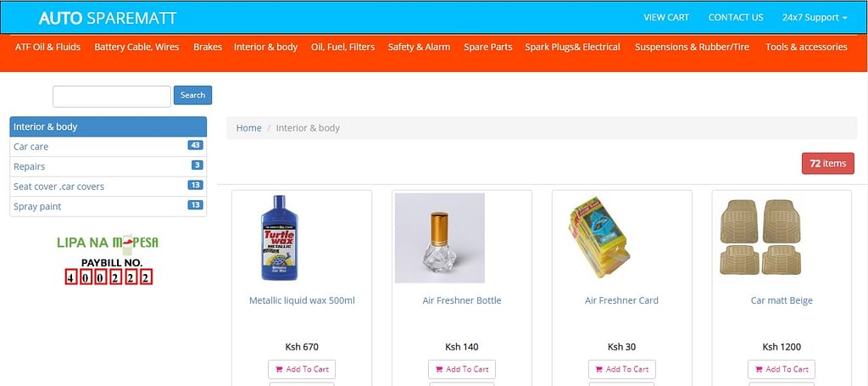Click the View Cart link
Viewport: 868px width, 386px height.
(666, 17)
